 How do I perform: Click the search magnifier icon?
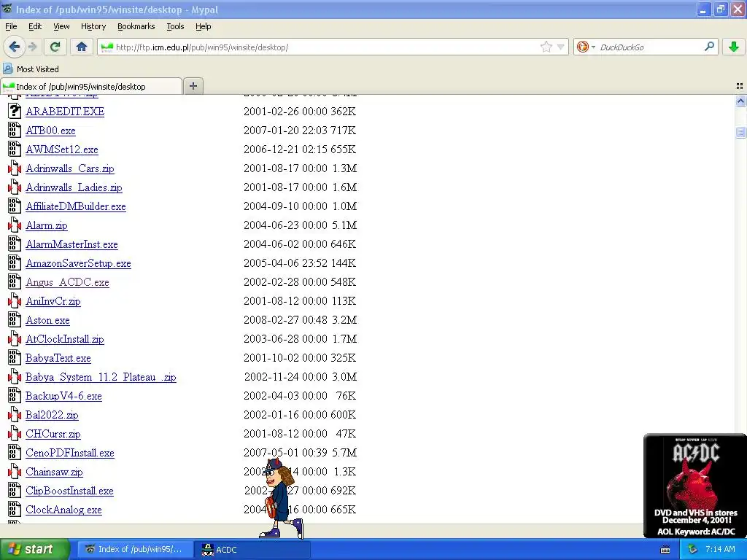pos(709,47)
